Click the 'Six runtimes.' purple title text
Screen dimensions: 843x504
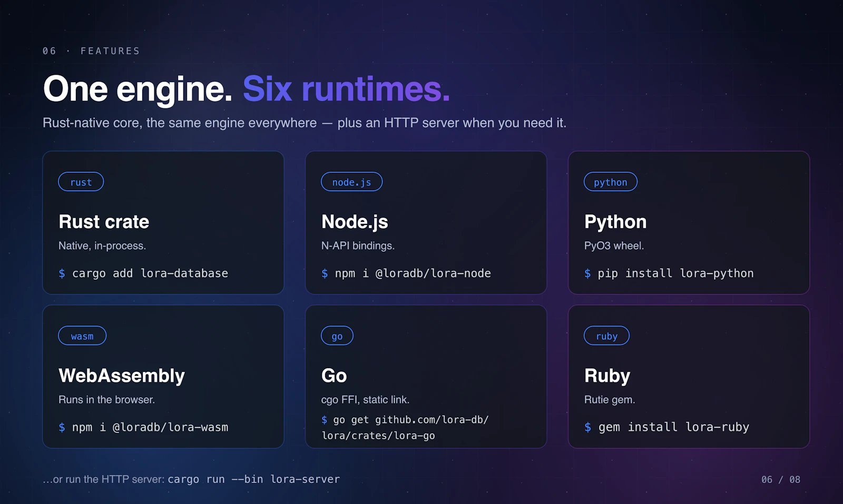(346, 89)
